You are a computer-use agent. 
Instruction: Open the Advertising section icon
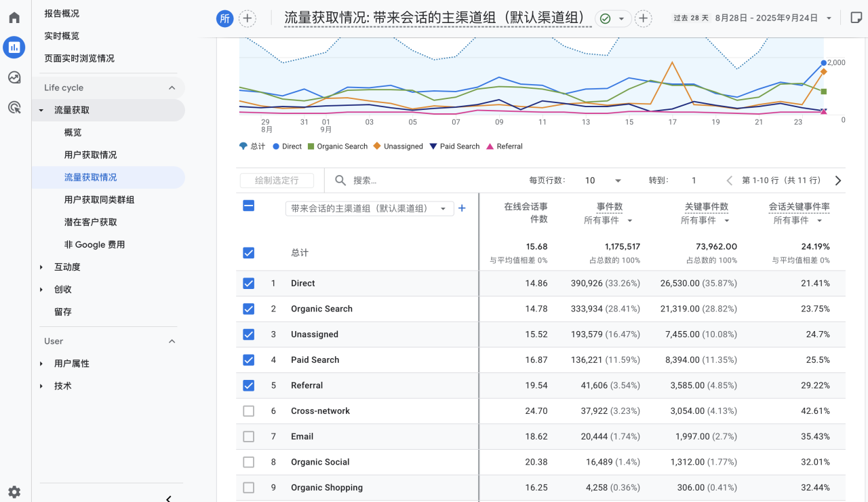coord(14,107)
